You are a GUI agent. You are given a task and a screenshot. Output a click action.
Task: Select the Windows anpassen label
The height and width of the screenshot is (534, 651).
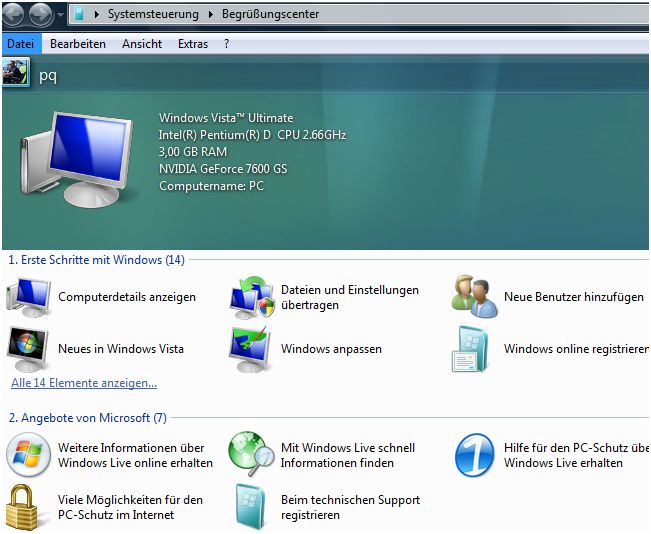pos(331,349)
